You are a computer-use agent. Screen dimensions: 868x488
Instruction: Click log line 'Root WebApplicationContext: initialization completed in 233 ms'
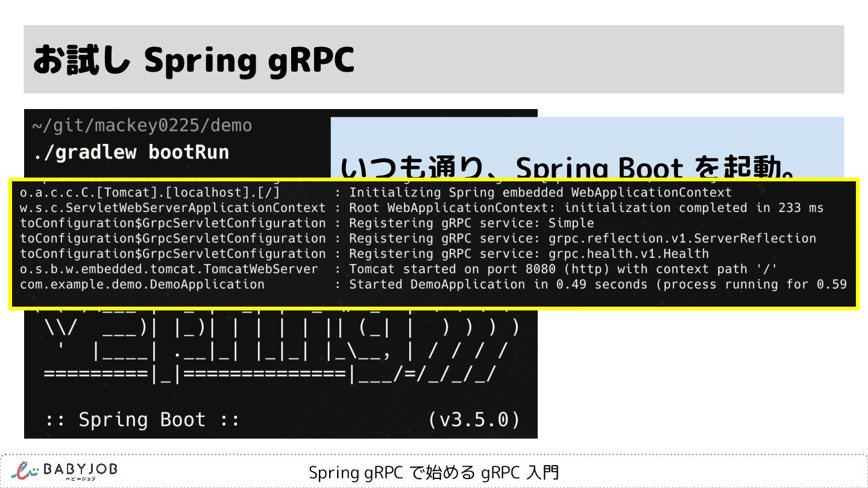[x=586, y=208]
